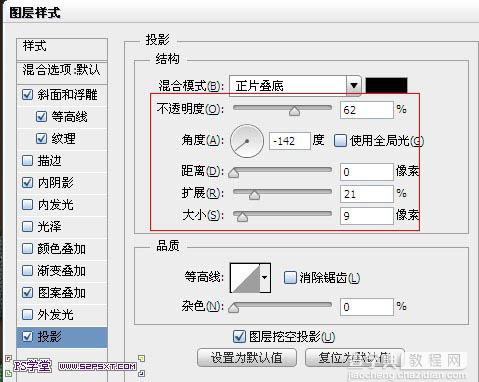This screenshot has height=382, width=479.
Task: Uncheck the 内阴影 style checkbox
Action: pyautogui.click(x=27, y=183)
